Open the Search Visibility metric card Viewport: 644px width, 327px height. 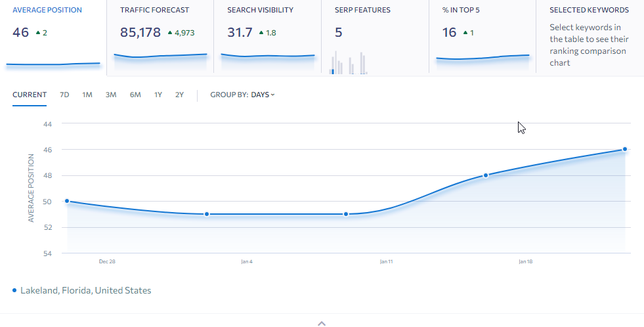(x=267, y=36)
